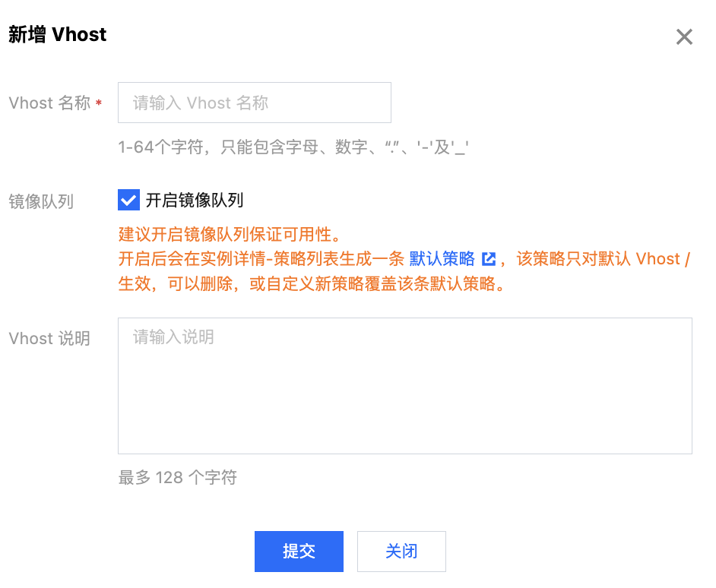
Task: Click the 该策略只对默认 Vhost / text
Action: 604,259
